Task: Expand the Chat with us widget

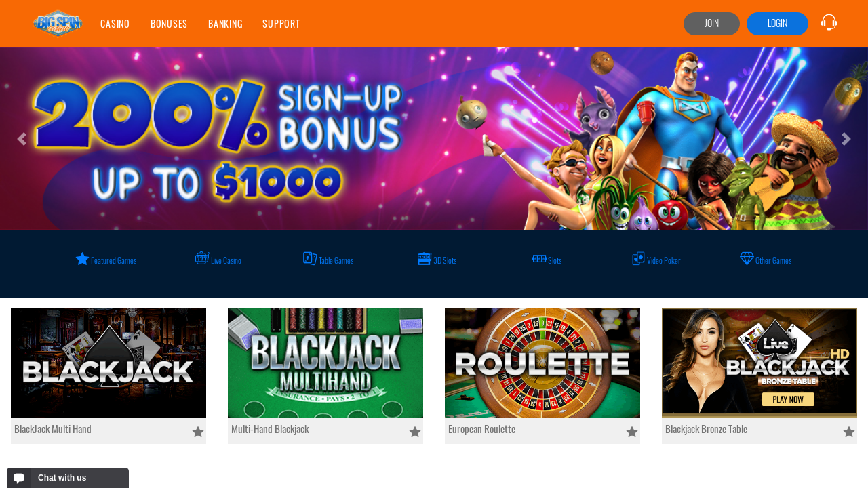Action: (68, 478)
